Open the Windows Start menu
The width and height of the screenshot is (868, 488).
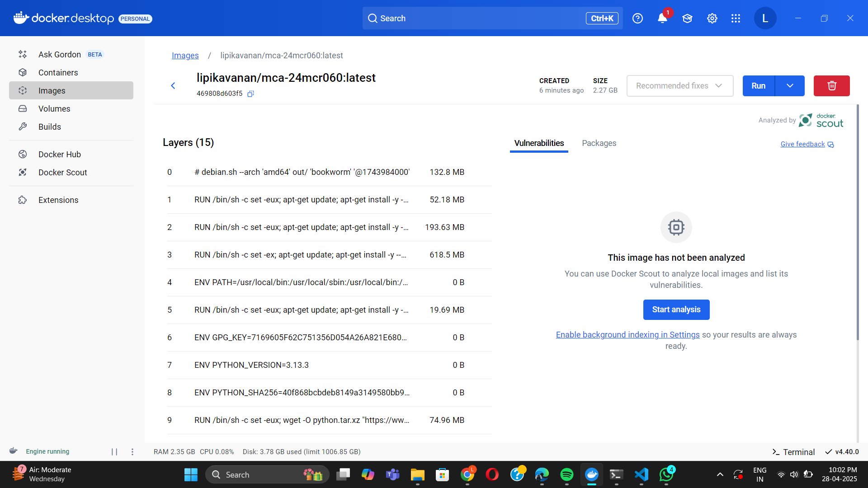pos(191,474)
